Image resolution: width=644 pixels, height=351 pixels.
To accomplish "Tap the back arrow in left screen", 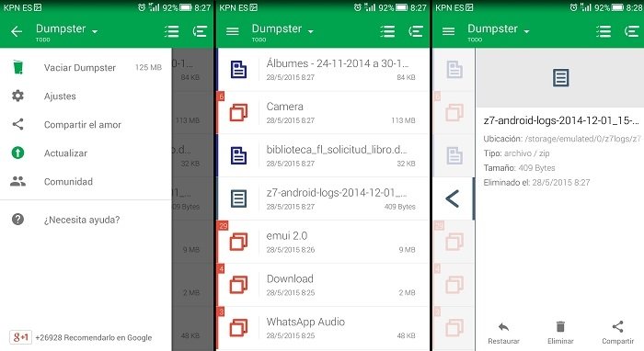I will click(x=17, y=31).
